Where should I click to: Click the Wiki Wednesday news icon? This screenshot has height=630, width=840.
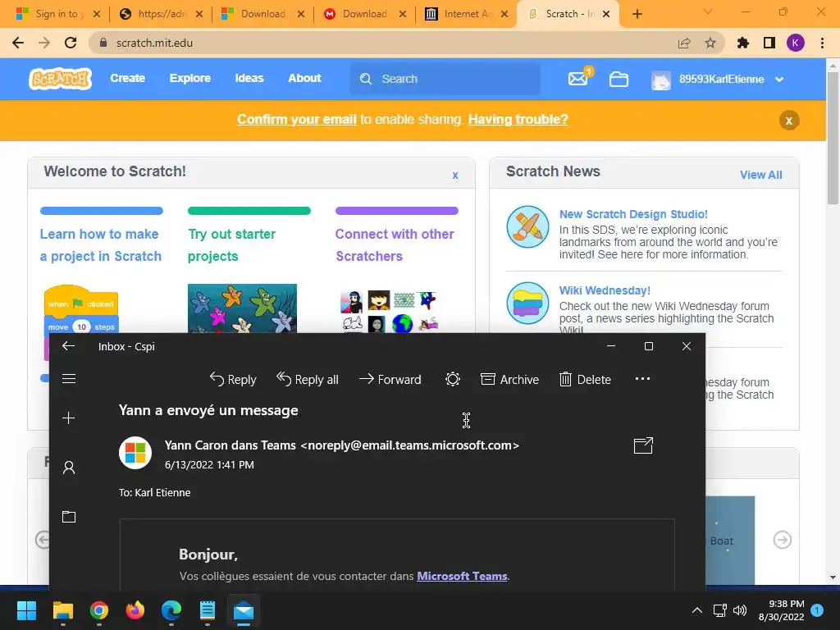[x=527, y=304]
